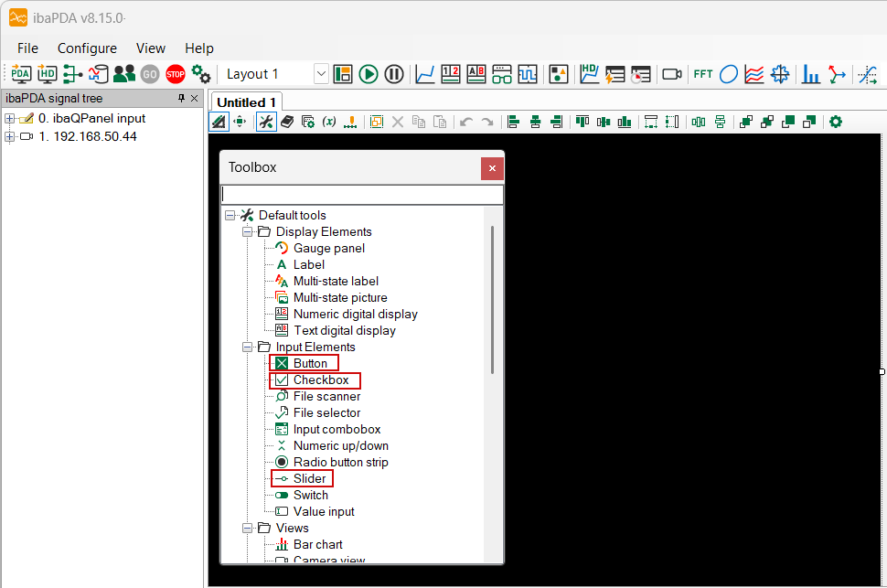Viewport: 887px width, 588px height.
Task: Add blue bar chart view
Action: pos(810,74)
